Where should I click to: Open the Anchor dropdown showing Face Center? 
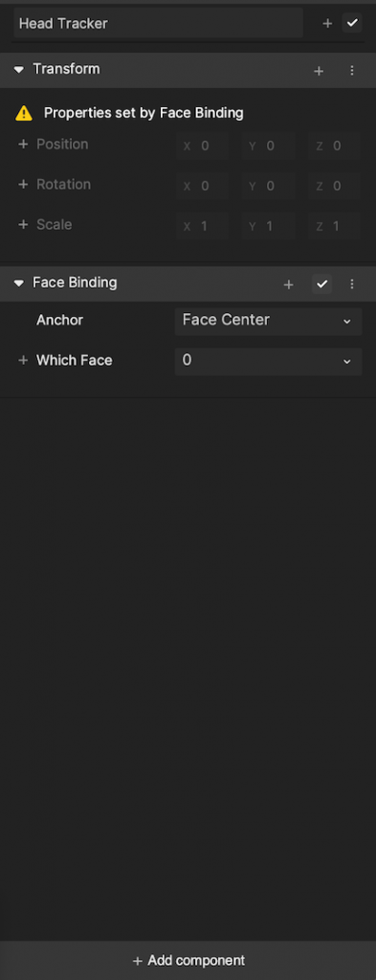269,322
